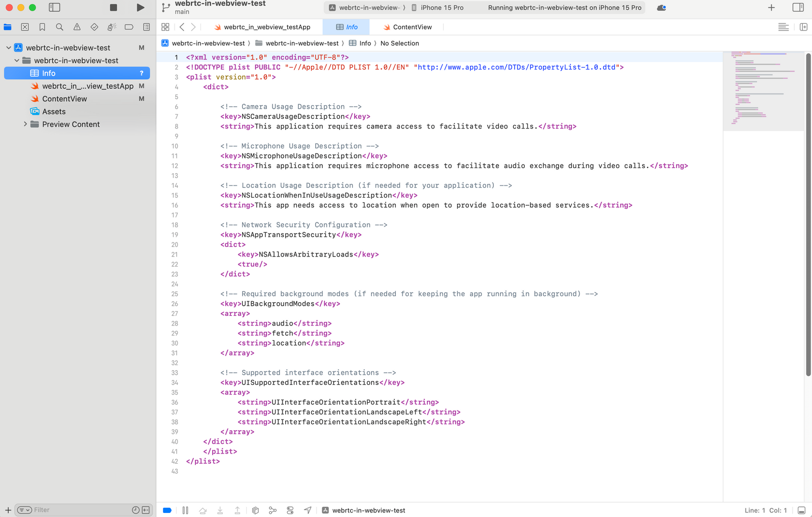Click the NSMicrophoneUsageDescription key line
Screen dimensions: 812x517
pyautogui.click(x=303, y=156)
